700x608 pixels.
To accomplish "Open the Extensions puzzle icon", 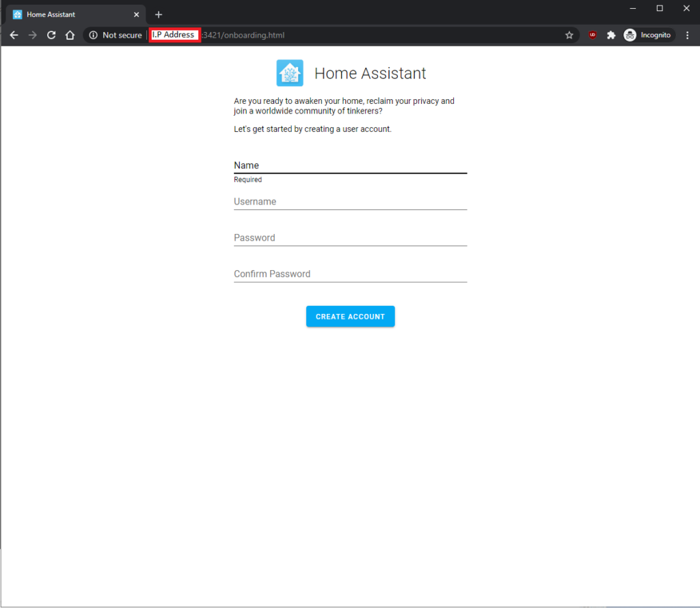I will (611, 35).
